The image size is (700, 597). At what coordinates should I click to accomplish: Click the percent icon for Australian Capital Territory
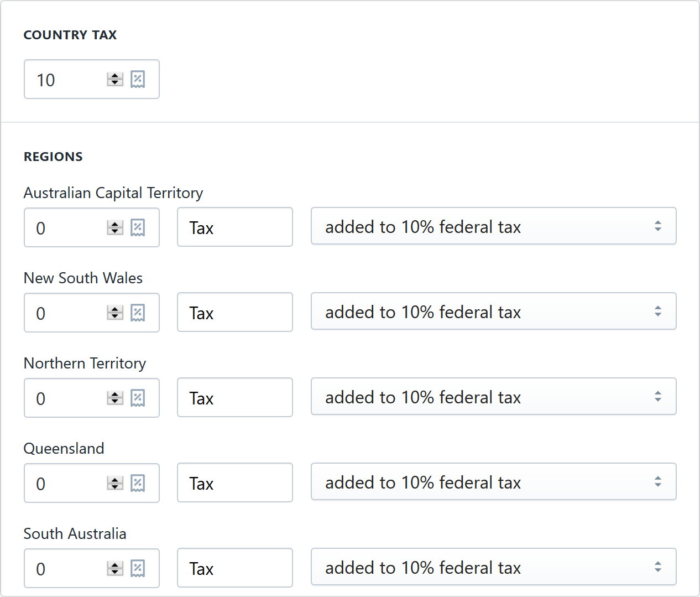tap(138, 227)
